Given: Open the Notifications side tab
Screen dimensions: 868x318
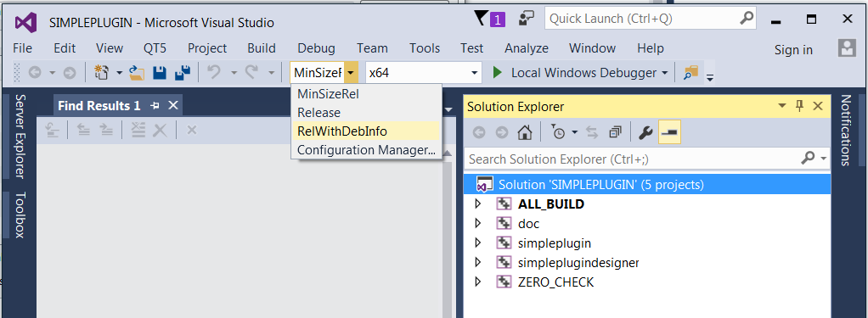Looking at the screenshot, I should pyautogui.click(x=845, y=130).
